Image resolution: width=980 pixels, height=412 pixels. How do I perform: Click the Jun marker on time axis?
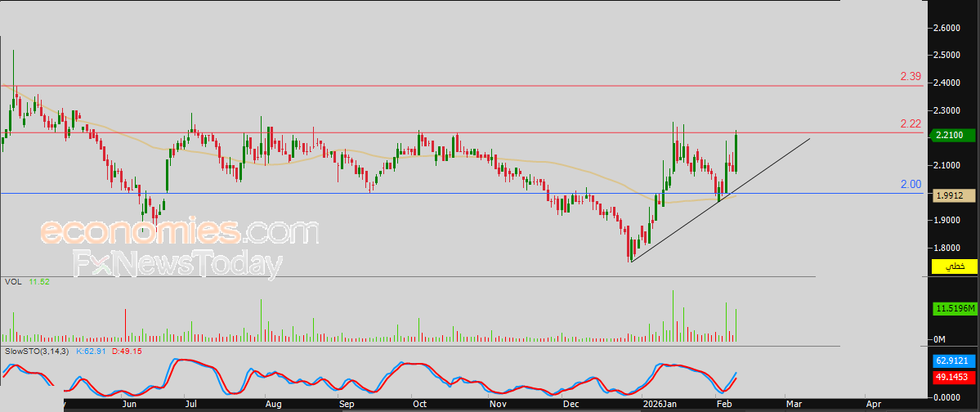point(129,404)
